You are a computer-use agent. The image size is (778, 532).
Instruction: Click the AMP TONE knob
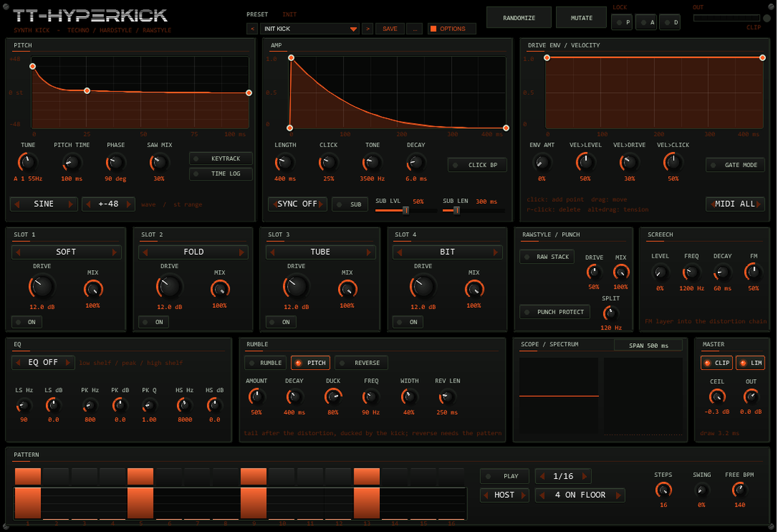pos(372,162)
